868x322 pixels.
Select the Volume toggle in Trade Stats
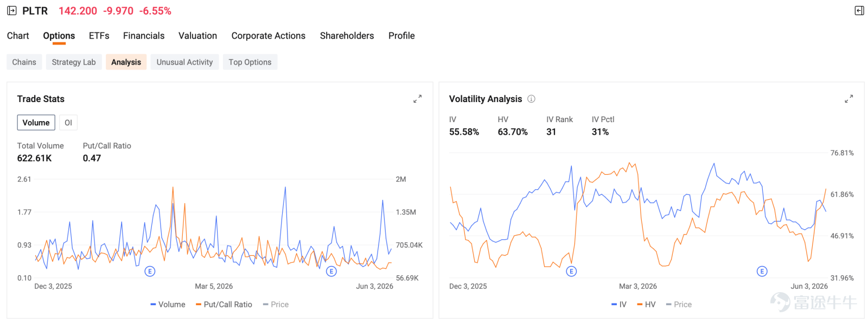[x=36, y=123]
